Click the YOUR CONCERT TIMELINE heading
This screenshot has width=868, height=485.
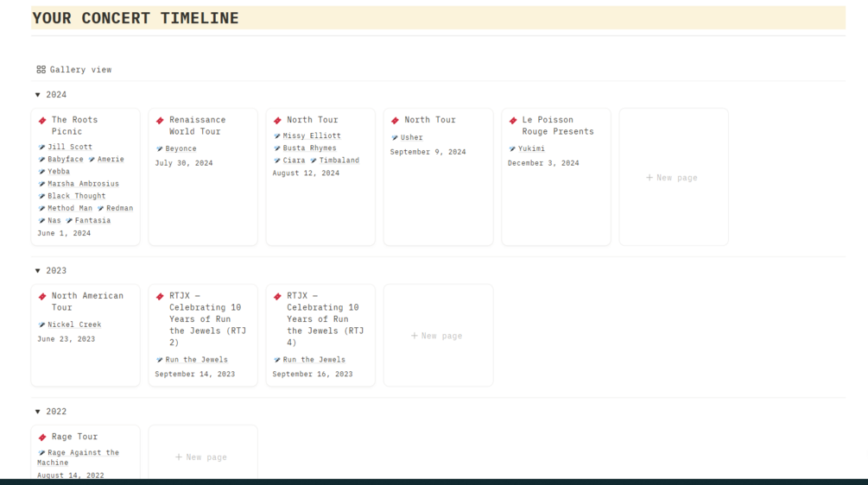tap(135, 18)
